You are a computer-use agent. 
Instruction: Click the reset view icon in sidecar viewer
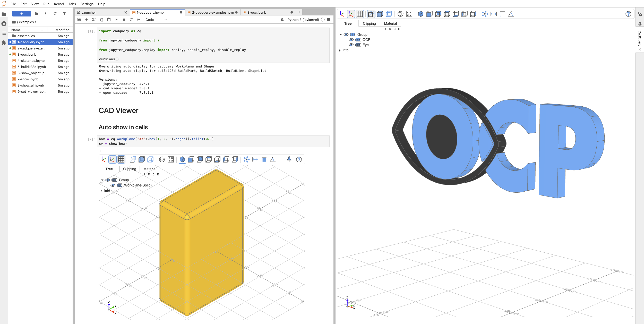[x=400, y=14]
